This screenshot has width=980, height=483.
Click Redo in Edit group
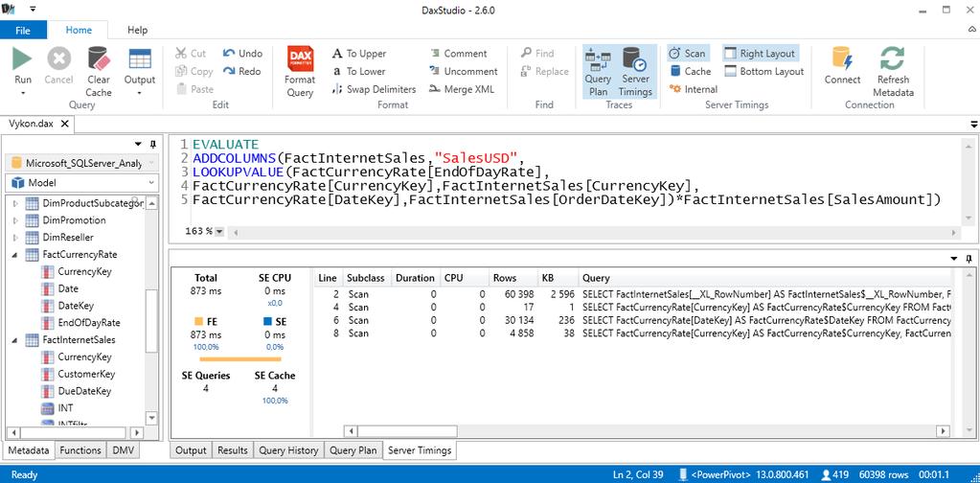(241, 71)
